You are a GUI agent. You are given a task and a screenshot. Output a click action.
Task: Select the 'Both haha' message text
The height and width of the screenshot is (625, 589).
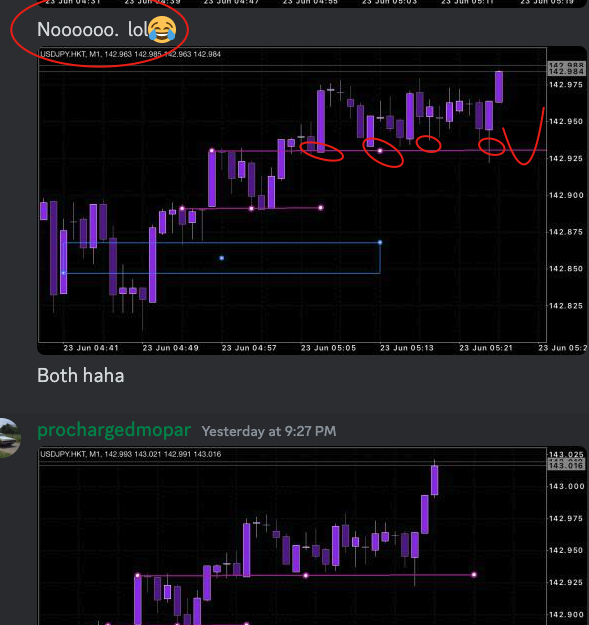click(80, 375)
